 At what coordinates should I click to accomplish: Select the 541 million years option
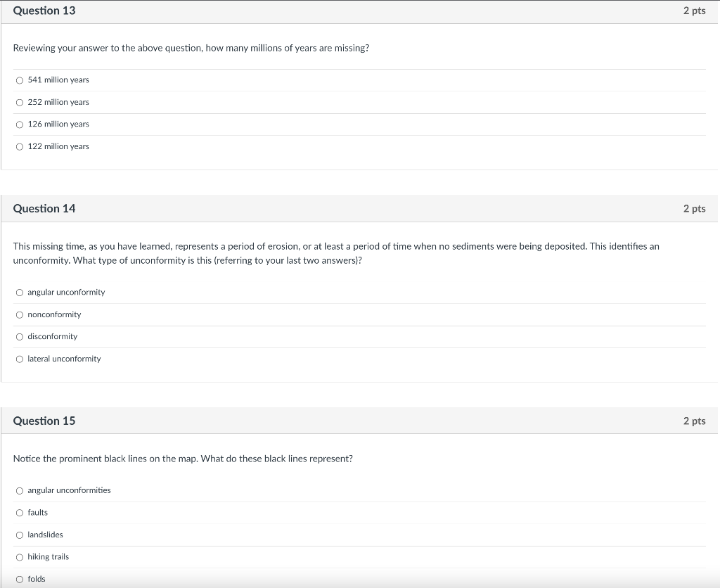19,80
